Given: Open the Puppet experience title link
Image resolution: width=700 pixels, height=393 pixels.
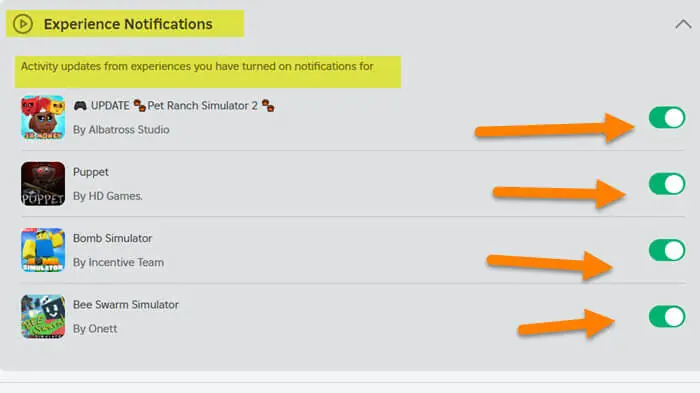Looking at the screenshot, I should [x=91, y=172].
